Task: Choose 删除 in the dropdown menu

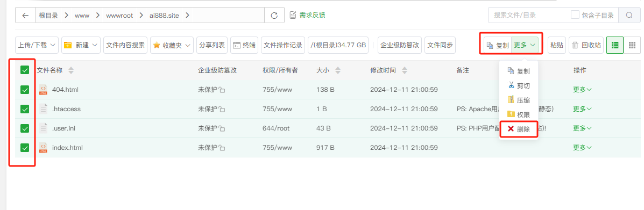Action: 519,129
